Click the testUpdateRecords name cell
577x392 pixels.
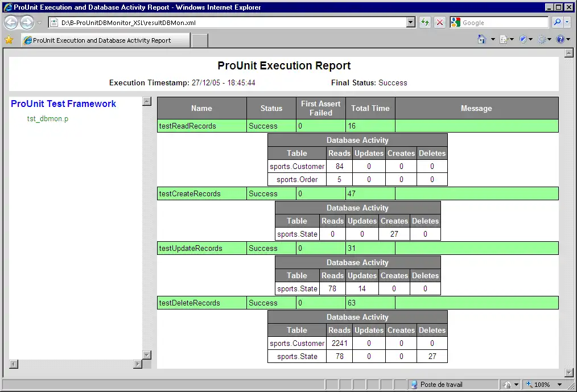tap(201, 248)
